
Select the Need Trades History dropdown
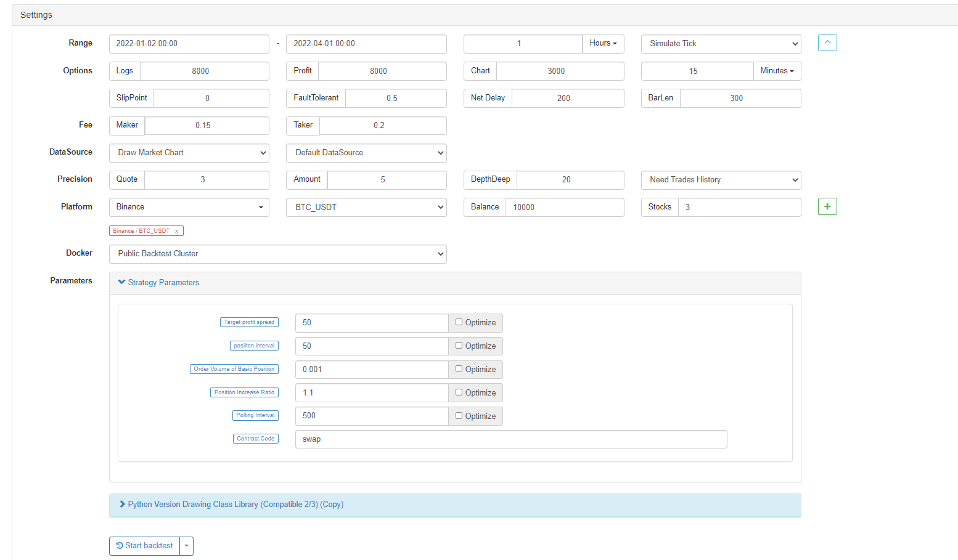pos(721,180)
